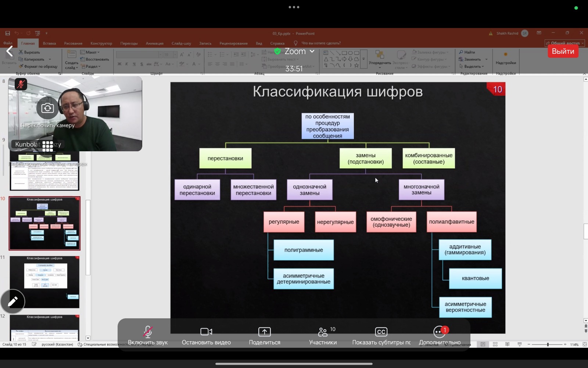The width and height of the screenshot is (588, 368).
Task: Adjust the PowerPoint zoom slider
Action: [x=548, y=344]
